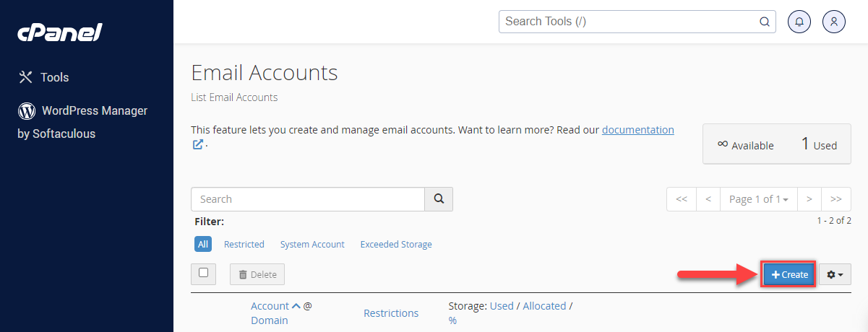Click the Tools wrench icon
868x332 pixels.
click(26, 77)
